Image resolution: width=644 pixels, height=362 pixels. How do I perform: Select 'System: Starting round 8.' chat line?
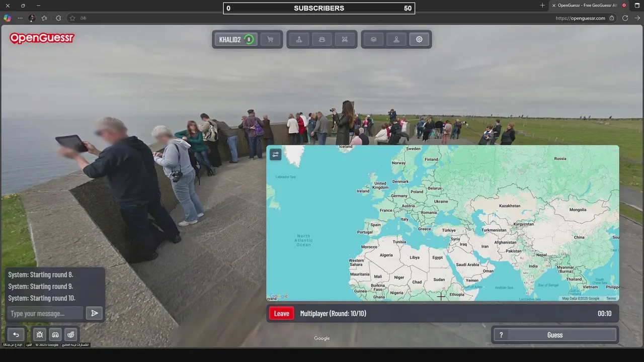click(41, 275)
